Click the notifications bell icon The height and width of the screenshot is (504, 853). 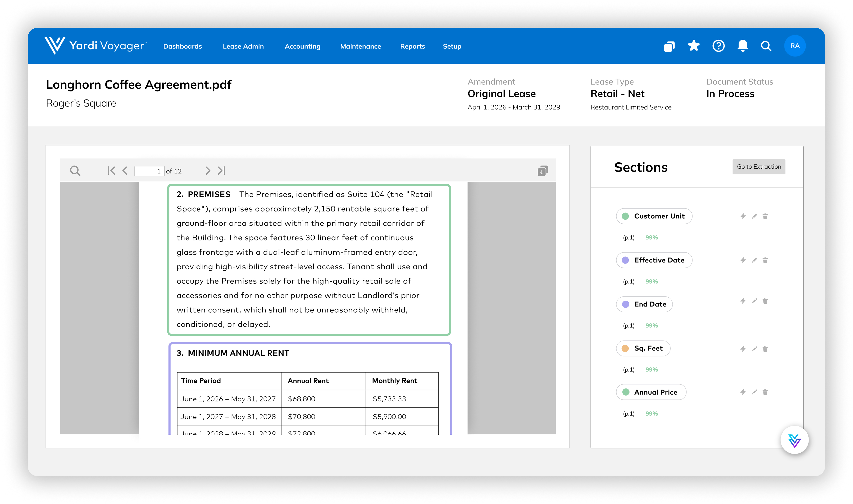coord(743,46)
